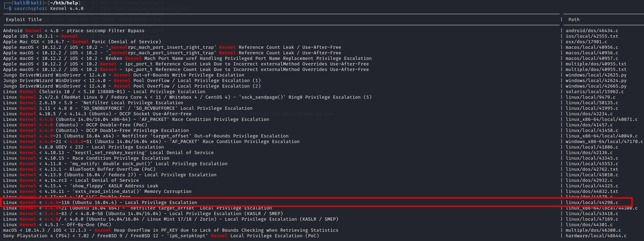Select the ios/local/42555.txt path
This screenshot has height=241, width=644.
click(590, 37)
